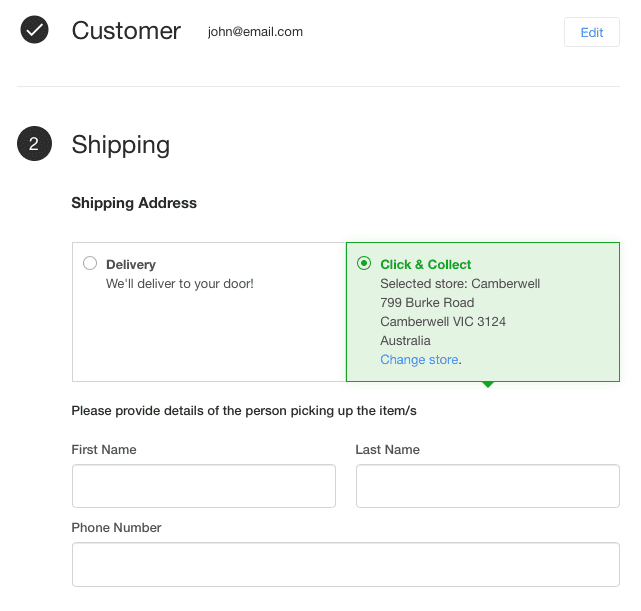The height and width of the screenshot is (611, 641).
Task: Click the john@email.com customer email text
Action: coord(255,32)
